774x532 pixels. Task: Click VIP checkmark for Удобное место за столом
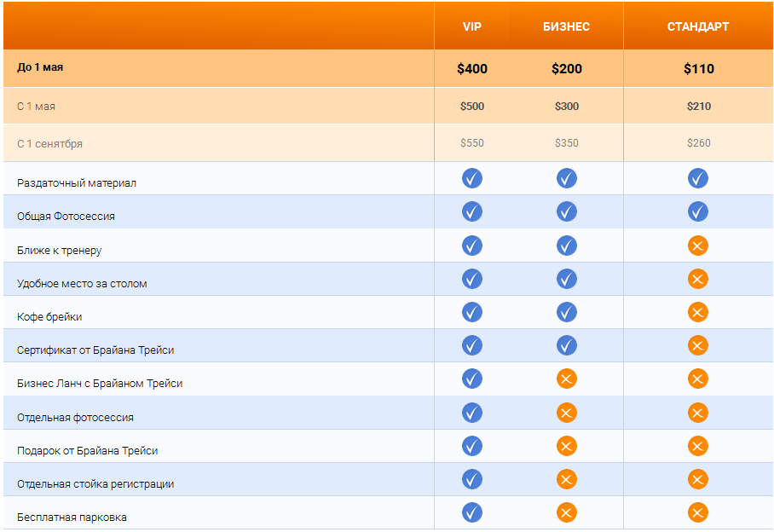471,279
